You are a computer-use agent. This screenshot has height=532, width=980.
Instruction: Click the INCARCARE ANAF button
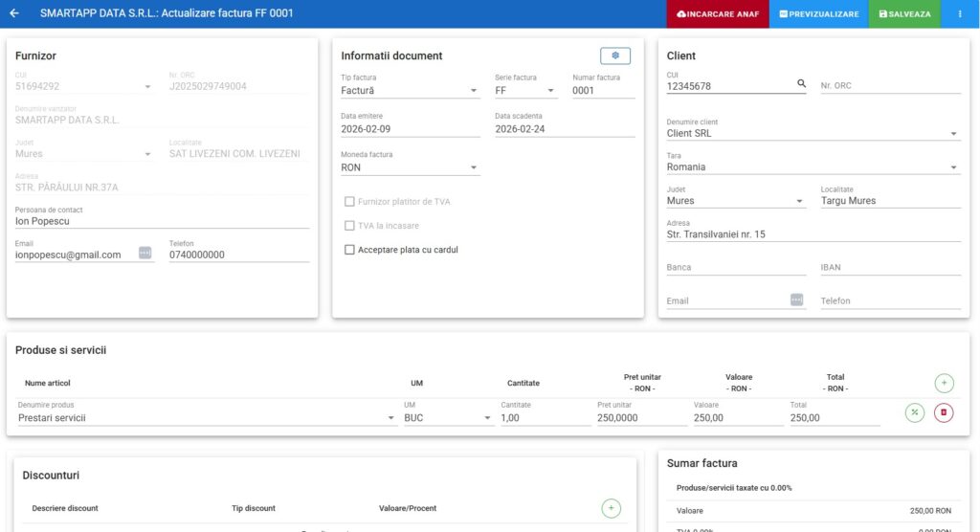pos(718,14)
